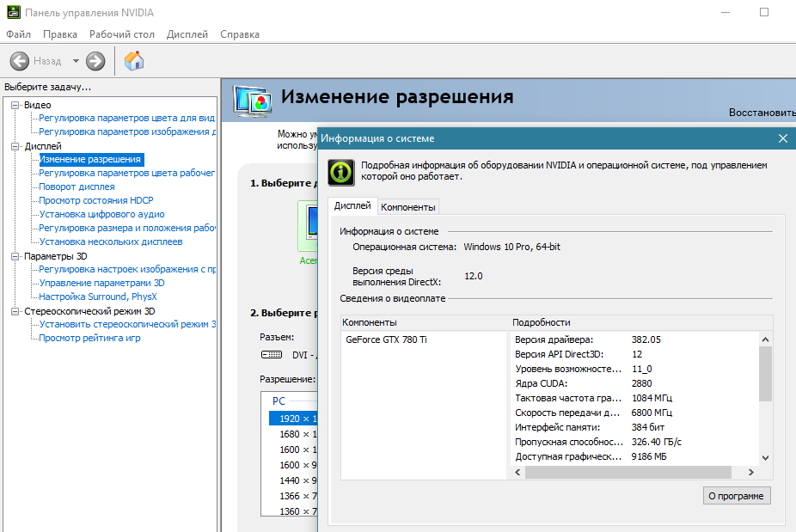Close the Информация о системе dialog
Image resolution: width=796 pixels, height=532 pixels.
pos(782,138)
